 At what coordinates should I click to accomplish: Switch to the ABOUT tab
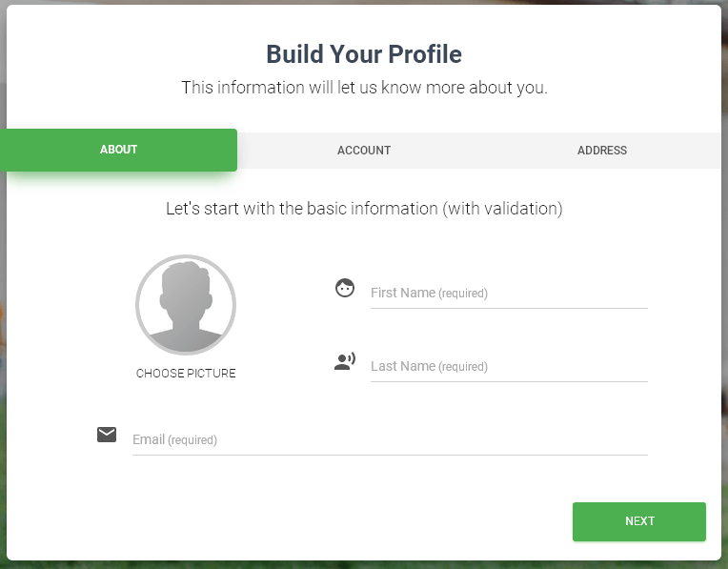(x=119, y=150)
